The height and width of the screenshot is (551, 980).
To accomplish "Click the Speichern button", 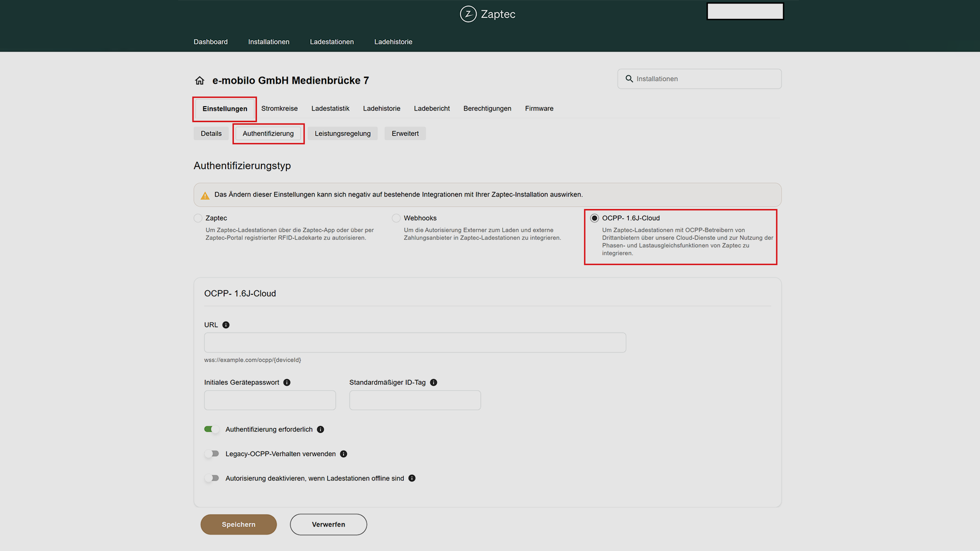I will point(239,524).
